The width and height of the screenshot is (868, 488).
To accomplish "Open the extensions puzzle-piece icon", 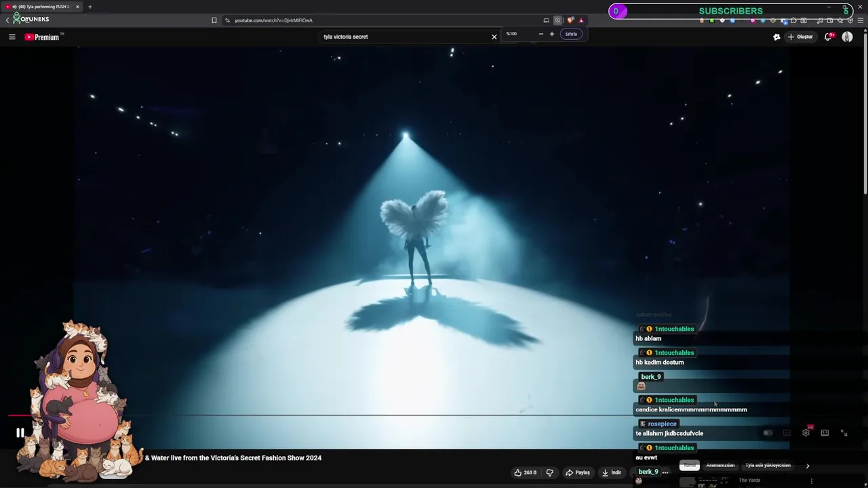I will (793, 20).
